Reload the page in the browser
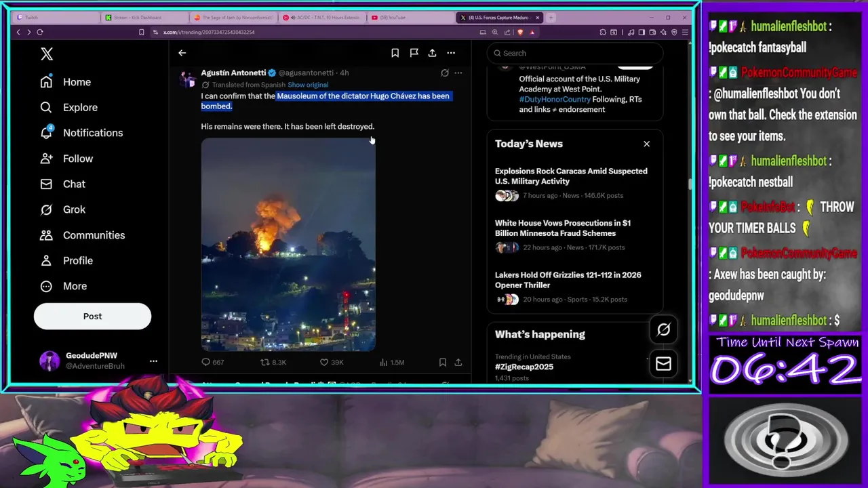The width and height of the screenshot is (868, 488). coord(40,32)
